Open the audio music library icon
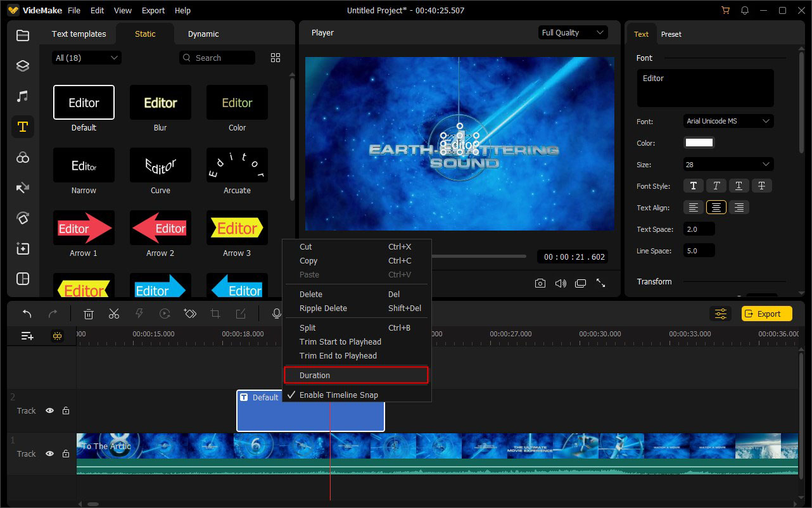Image resolution: width=812 pixels, height=508 pixels. click(23, 96)
